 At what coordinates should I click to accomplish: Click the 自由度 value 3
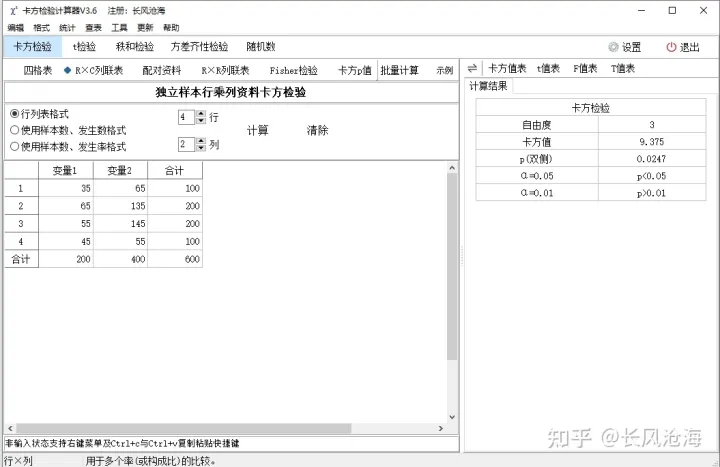[x=652, y=125]
